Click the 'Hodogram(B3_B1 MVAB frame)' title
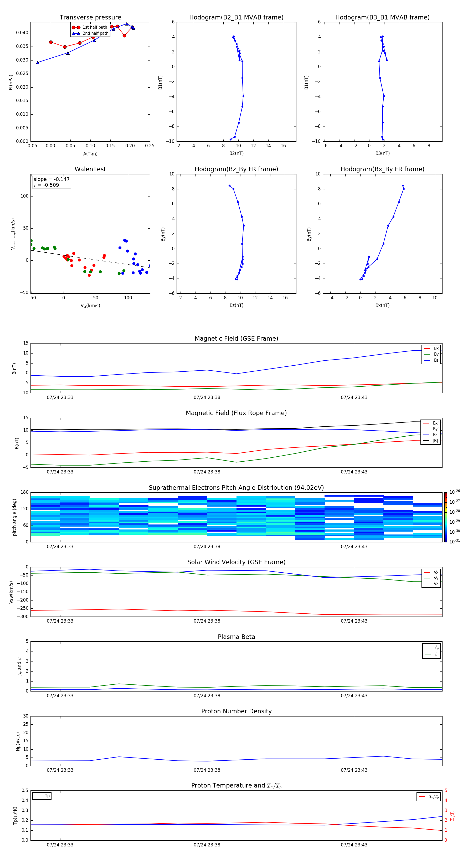Screen dimensions: 473x868 tap(382, 18)
